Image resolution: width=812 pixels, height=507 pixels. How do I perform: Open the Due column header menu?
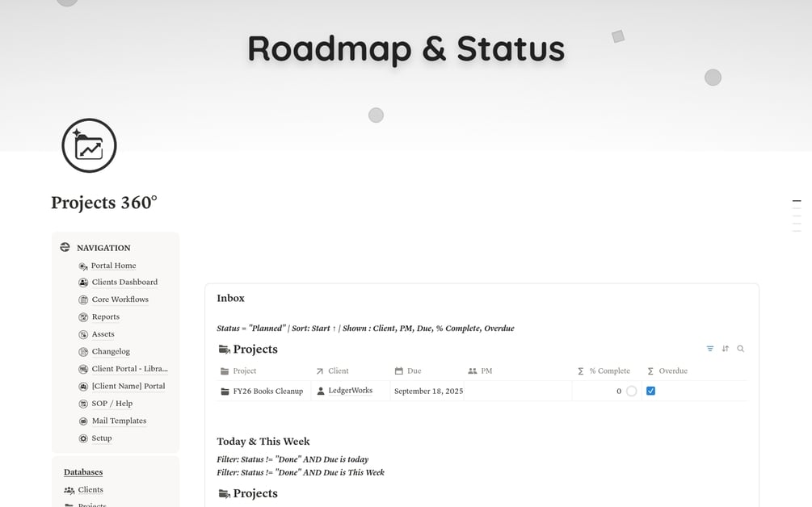coord(408,371)
